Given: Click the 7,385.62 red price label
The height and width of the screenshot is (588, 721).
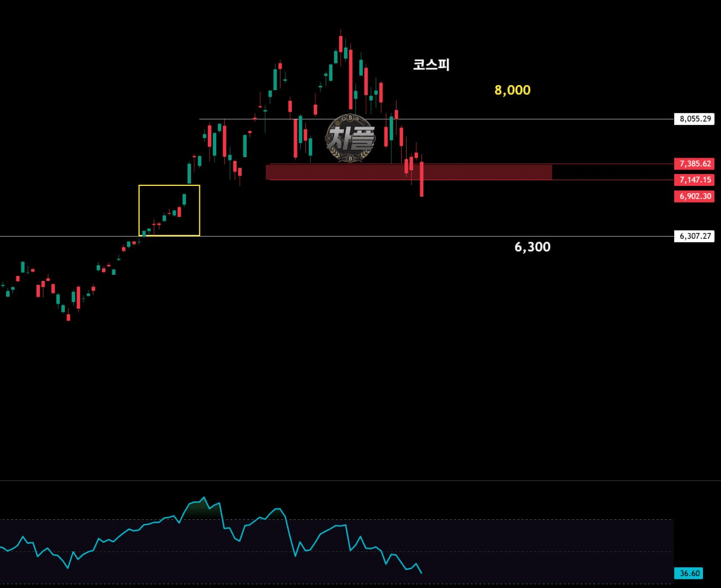Looking at the screenshot, I should point(694,164).
